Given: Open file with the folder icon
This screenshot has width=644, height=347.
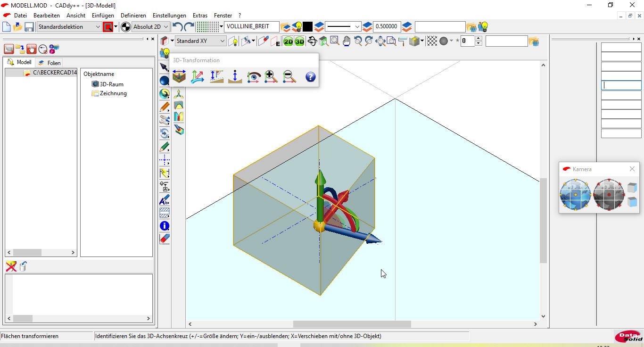Looking at the screenshot, I should [18, 27].
